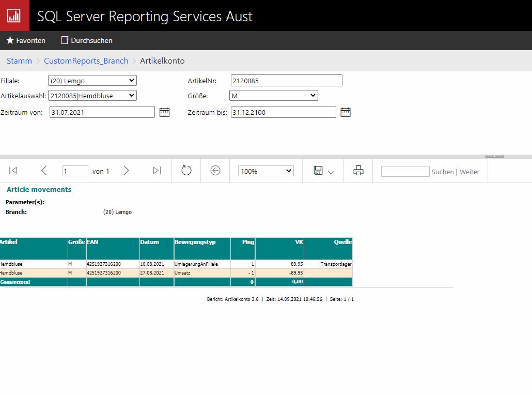Click the ArtikelNr input field

[x=286, y=81]
